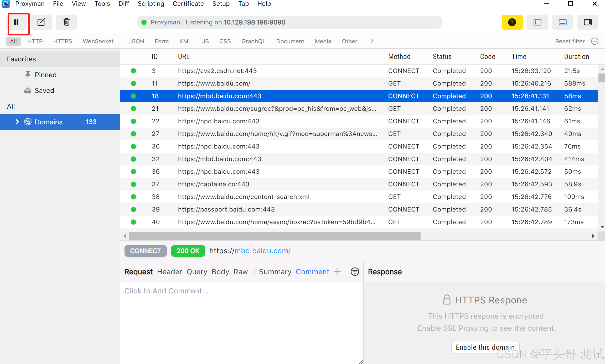Toggle the bottom panel layout icon
The width and height of the screenshot is (605, 364).
click(x=562, y=22)
